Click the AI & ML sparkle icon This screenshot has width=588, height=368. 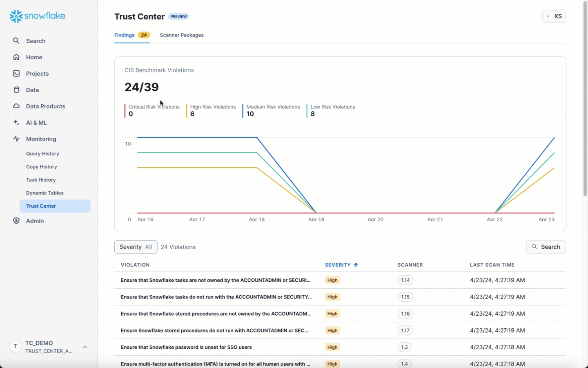tap(16, 123)
